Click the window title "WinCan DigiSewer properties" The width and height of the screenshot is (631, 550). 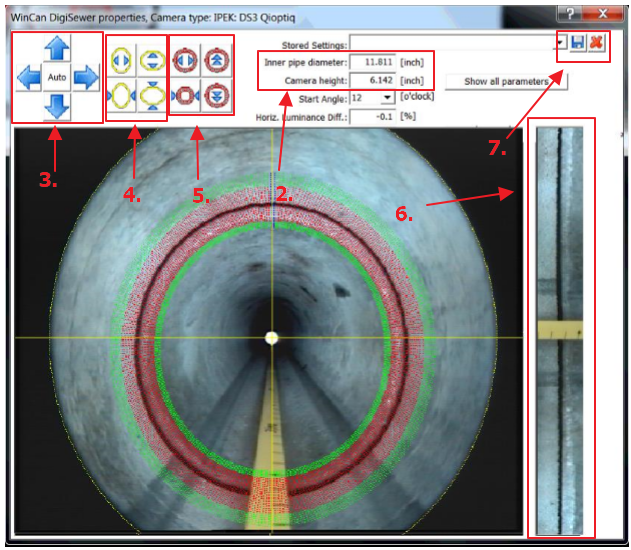pos(78,18)
